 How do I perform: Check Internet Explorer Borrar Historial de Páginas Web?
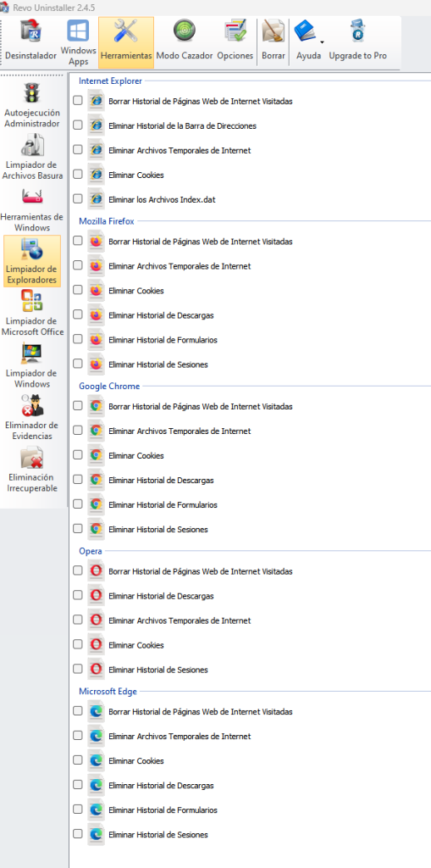pyautogui.click(x=78, y=101)
